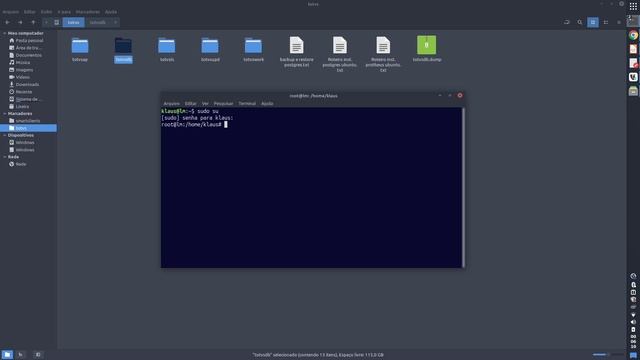Hide the file manager sidebar
640x360 pixels.
coord(38,355)
